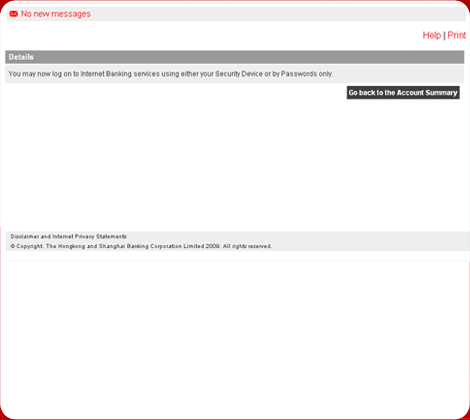Click the word Disclaimer in the footer
Viewport: 470px width, 420px height.
[x=25, y=236]
